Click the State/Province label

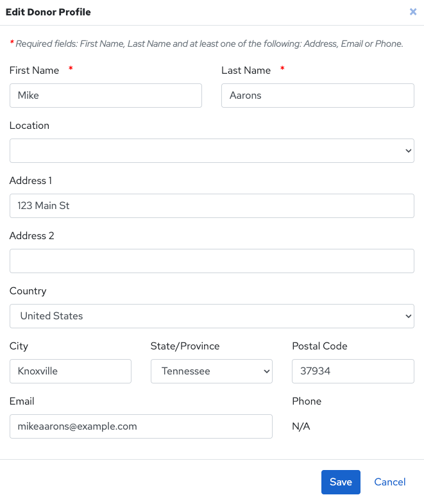point(185,346)
